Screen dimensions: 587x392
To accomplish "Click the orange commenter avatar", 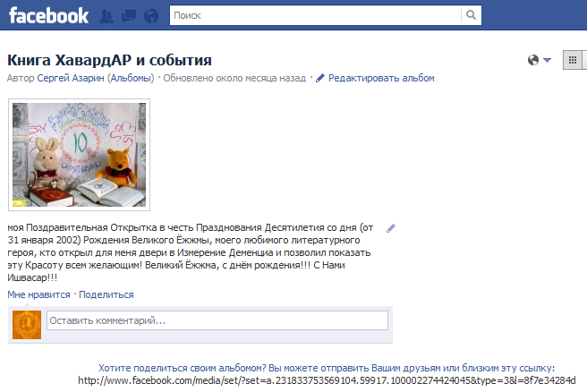I will point(27,325).
